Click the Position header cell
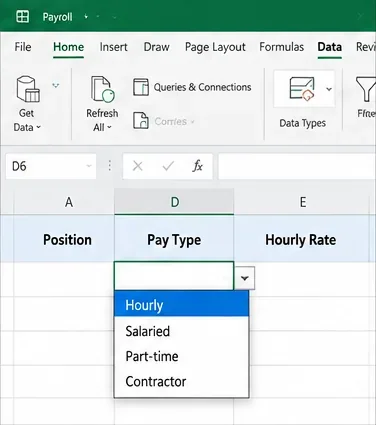376x425 pixels. (x=64, y=239)
